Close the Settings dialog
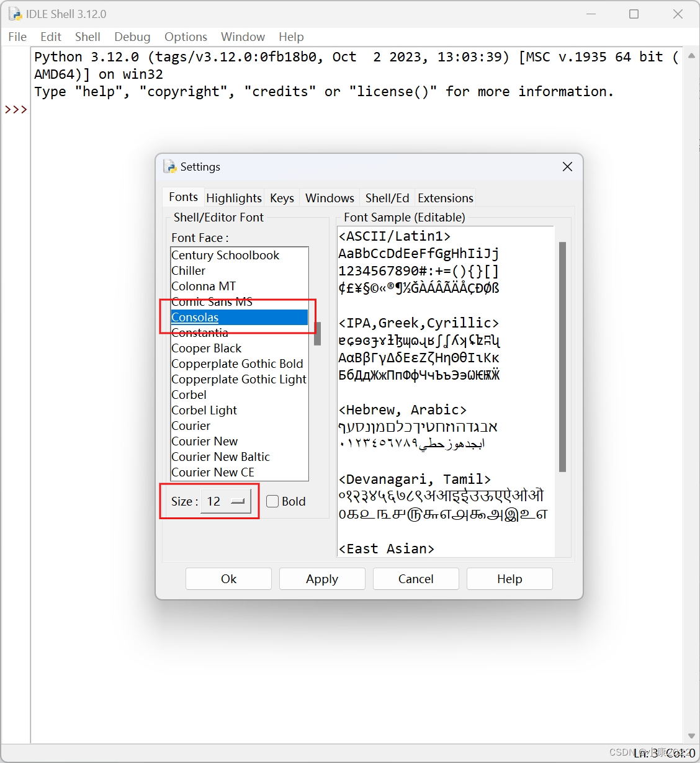Screen dimensions: 700x763 567,166
